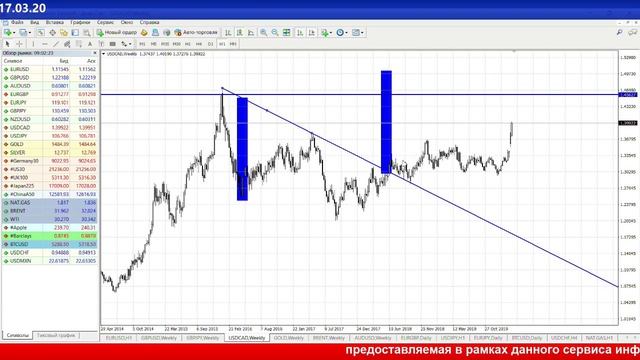Expand the Indicators dropdown arrow
The width and height of the screenshot is (640, 360).
point(331,33)
